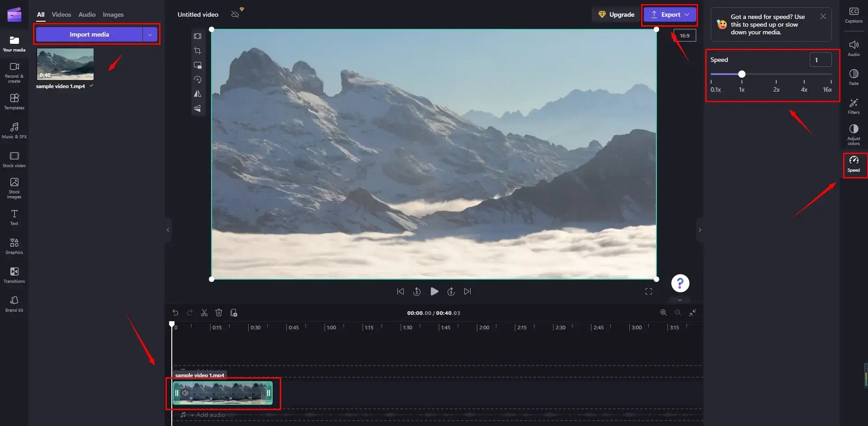The height and width of the screenshot is (426, 868).
Task: Select the sample video 1.mp4 thumbnail
Action: coord(65,64)
